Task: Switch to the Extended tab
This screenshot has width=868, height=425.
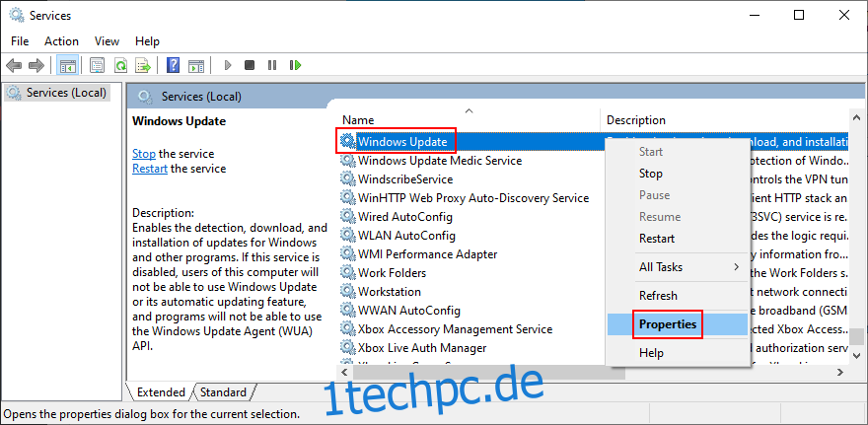Action: [161, 392]
